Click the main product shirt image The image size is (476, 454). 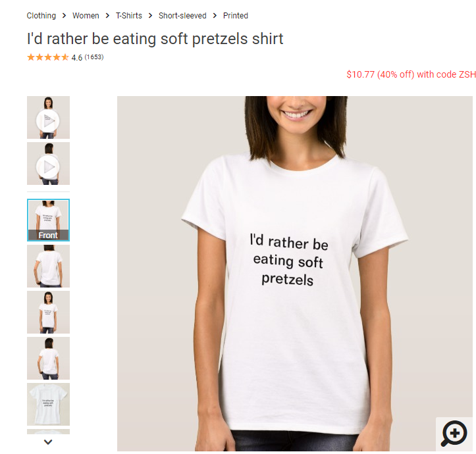click(x=295, y=274)
